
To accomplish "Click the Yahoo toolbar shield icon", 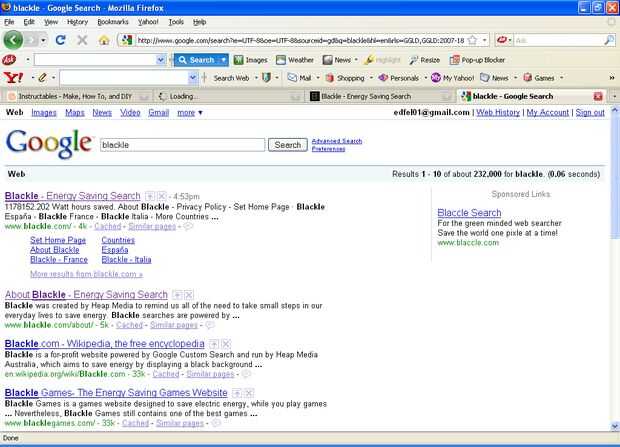I will 267,78.
